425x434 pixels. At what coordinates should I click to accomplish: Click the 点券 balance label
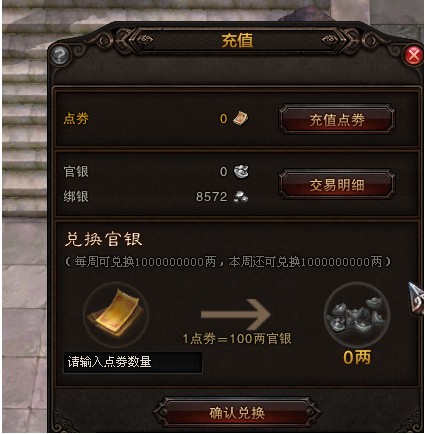pyautogui.click(x=76, y=118)
